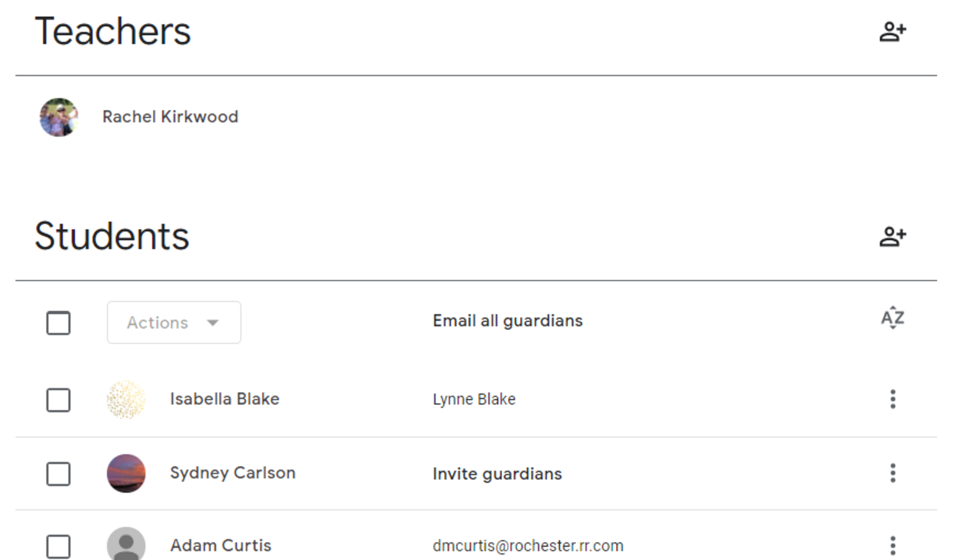
Task: Click teacher name Rachel Kirkwood
Action: click(x=170, y=117)
